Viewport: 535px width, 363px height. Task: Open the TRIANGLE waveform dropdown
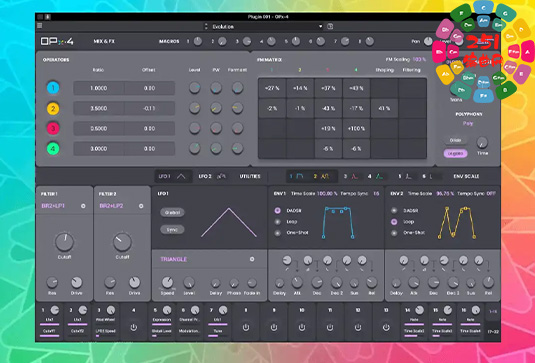174,259
